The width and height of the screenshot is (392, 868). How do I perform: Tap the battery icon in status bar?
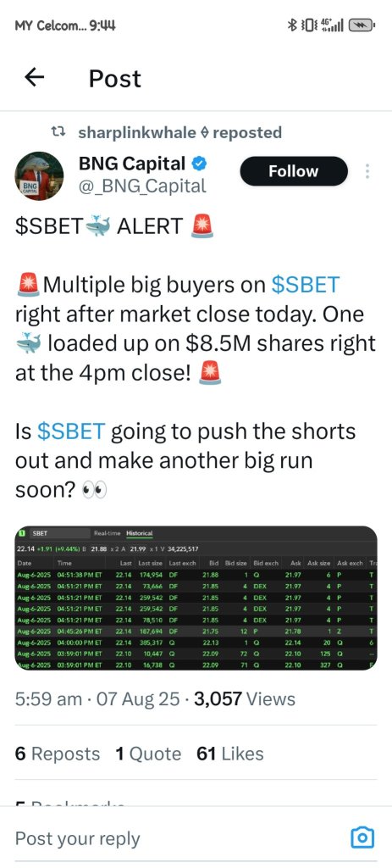[363, 25]
